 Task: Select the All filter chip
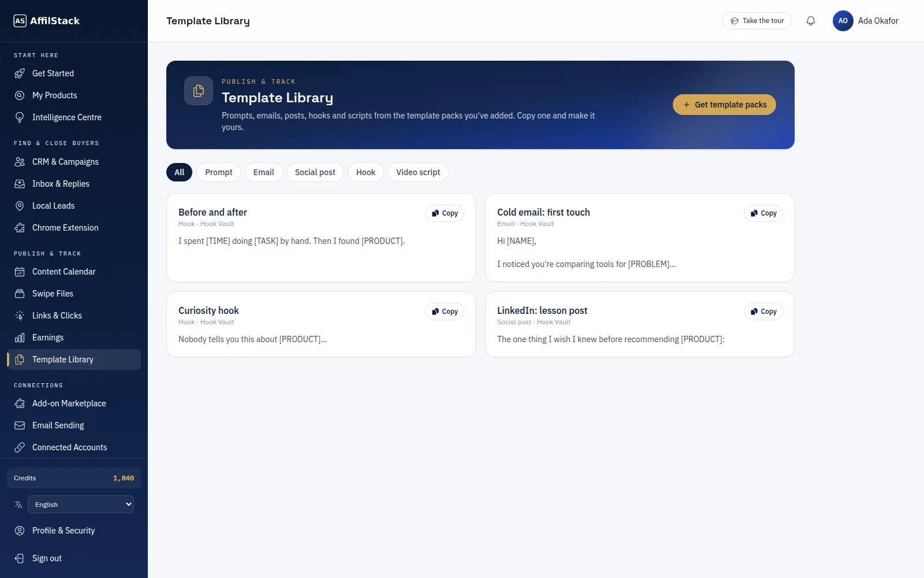(x=180, y=172)
